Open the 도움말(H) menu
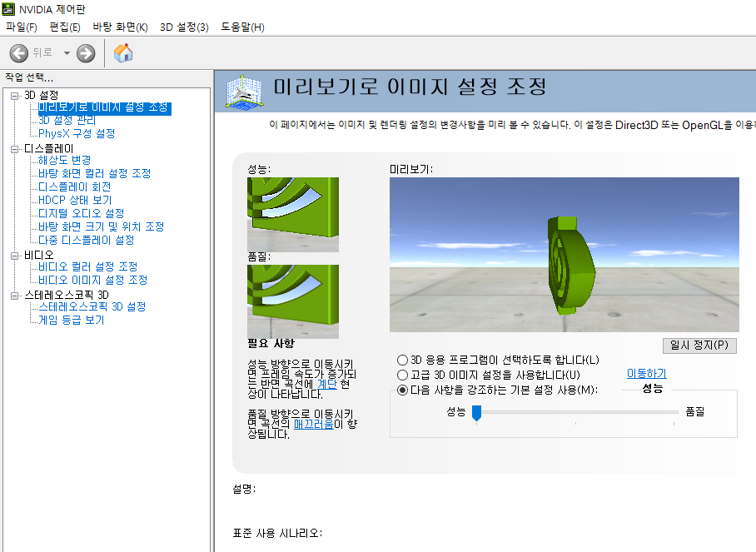This screenshot has width=756, height=552. [x=242, y=27]
